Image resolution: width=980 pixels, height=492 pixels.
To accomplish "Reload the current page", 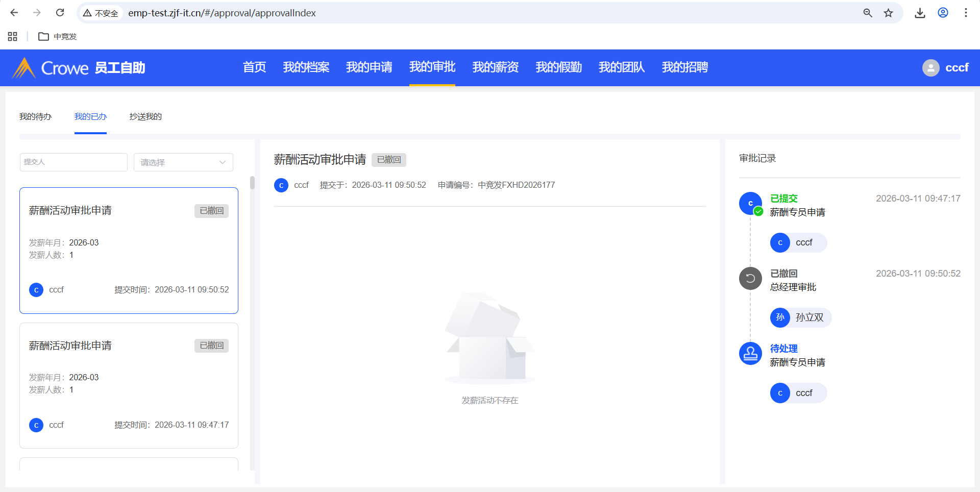I will (60, 13).
